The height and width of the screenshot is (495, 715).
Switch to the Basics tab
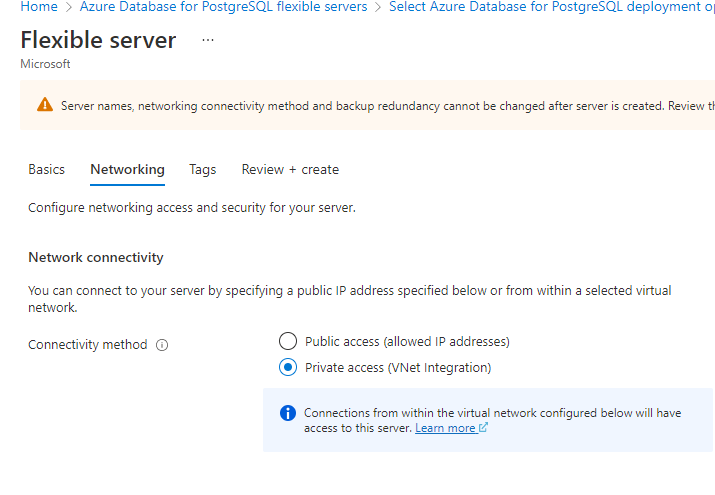47,170
